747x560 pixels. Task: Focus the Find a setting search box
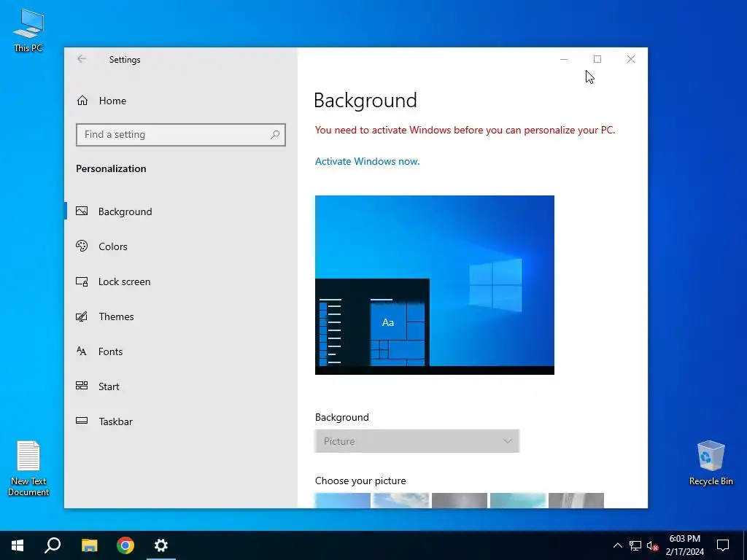click(x=181, y=135)
